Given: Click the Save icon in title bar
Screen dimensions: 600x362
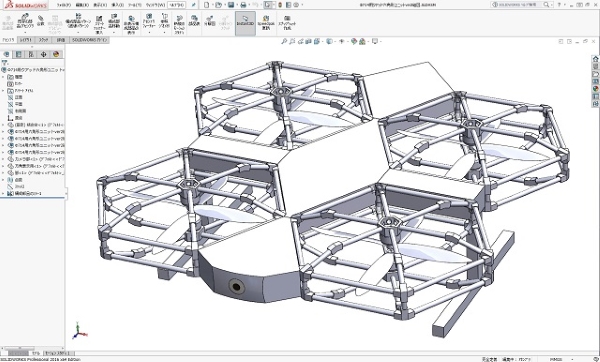Looking at the screenshot, I should pyautogui.click(x=231, y=5).
